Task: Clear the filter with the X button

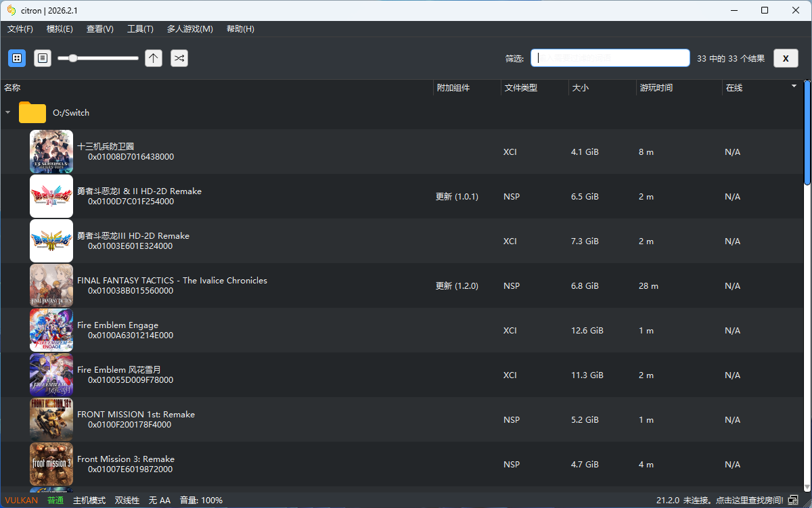Action: 786,58
